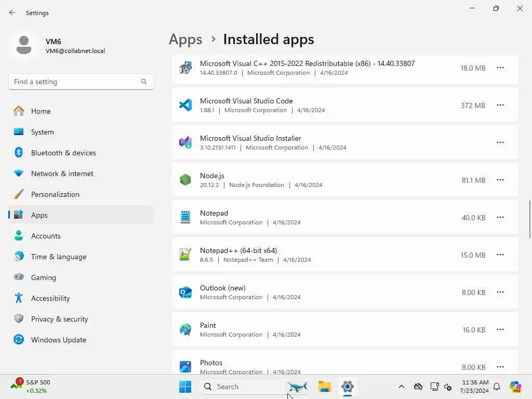The image size is (532, 399).
Task: Open the three-dot menu for Node.js
Action: pos(500,180)
